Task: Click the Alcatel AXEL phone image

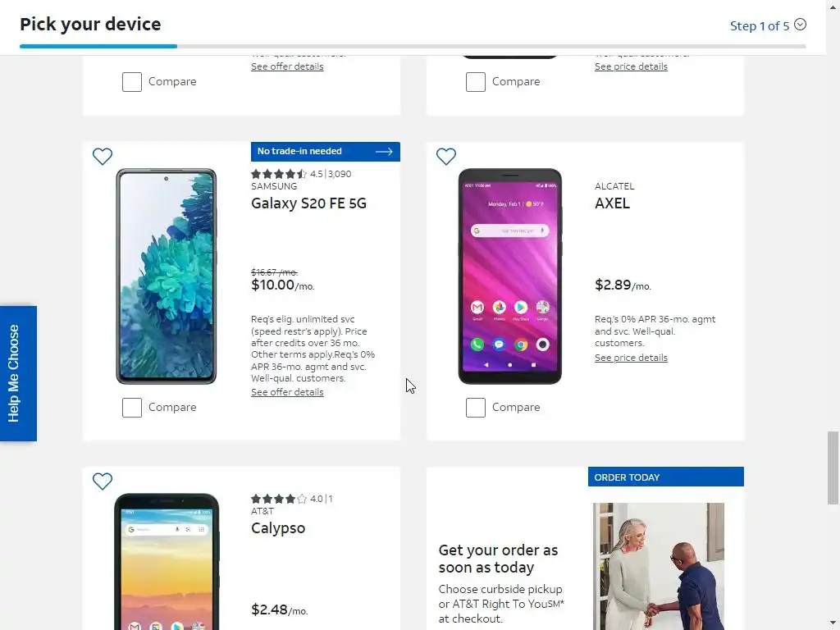Action: 510,276
